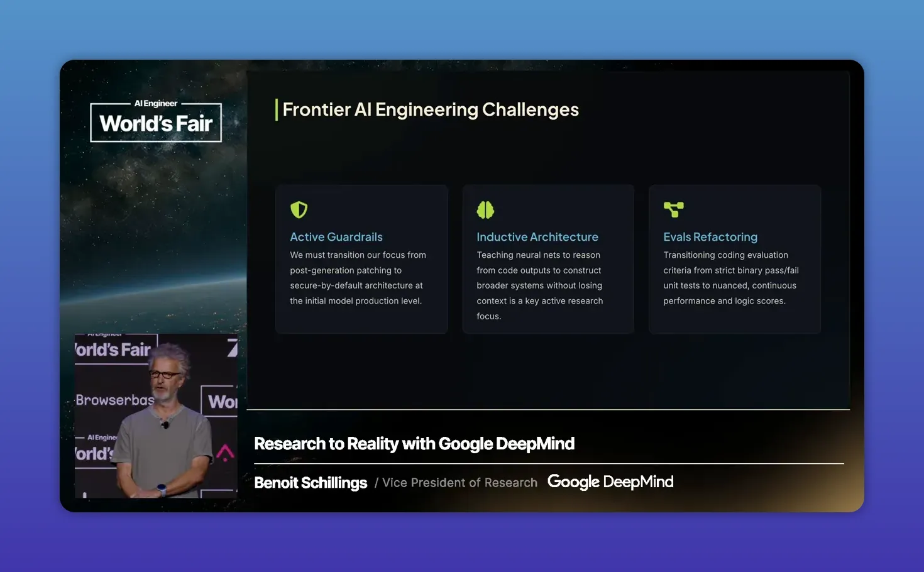
Task: Select the Active Guardrails heading
Action: coord(336,237)
